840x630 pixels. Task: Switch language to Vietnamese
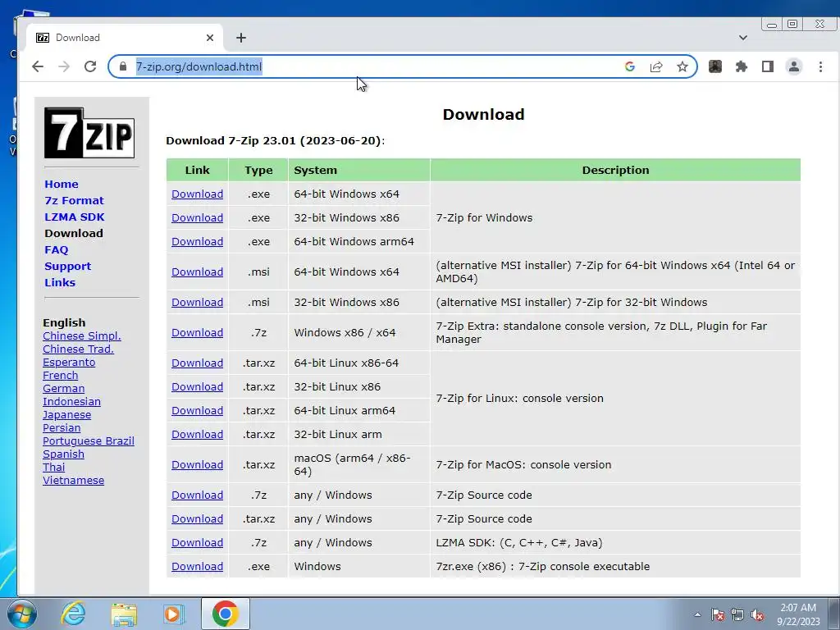click(x=73, y=480)
